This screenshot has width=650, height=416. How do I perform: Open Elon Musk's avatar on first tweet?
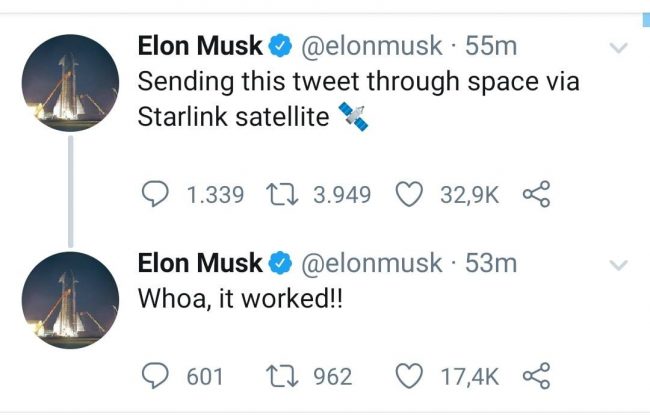pos(69,83)
